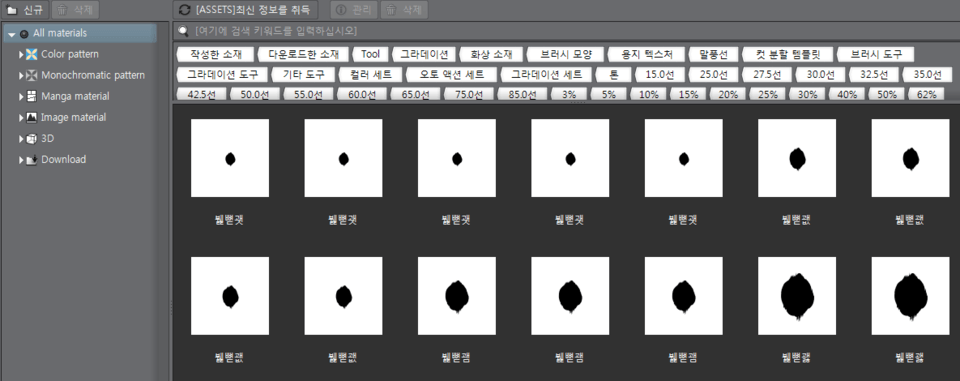Expand the Color pattern folder arrow
This screenshot has width=960, height=381.
pyautogui.click(x=21, y=55)
